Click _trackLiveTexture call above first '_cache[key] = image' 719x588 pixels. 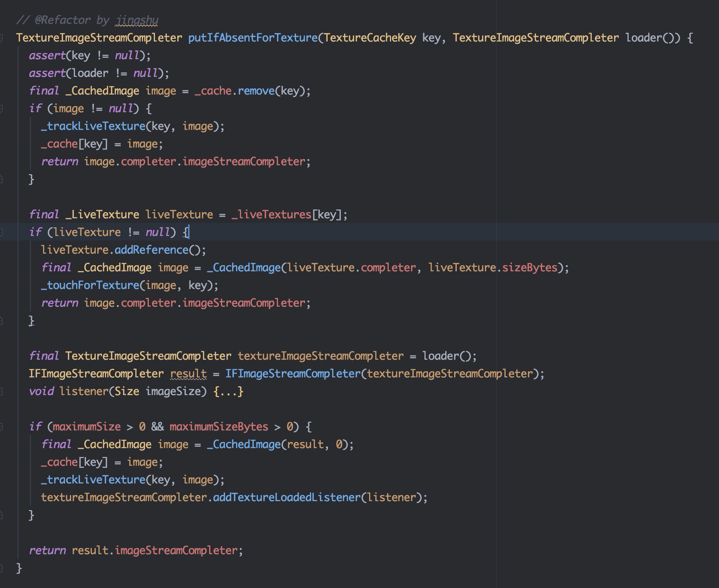[133, 126]
